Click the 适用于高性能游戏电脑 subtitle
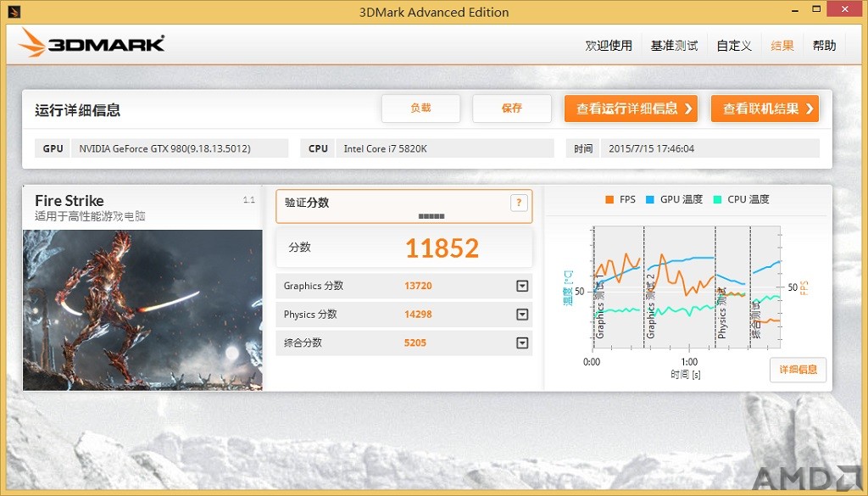 [90, 216]
